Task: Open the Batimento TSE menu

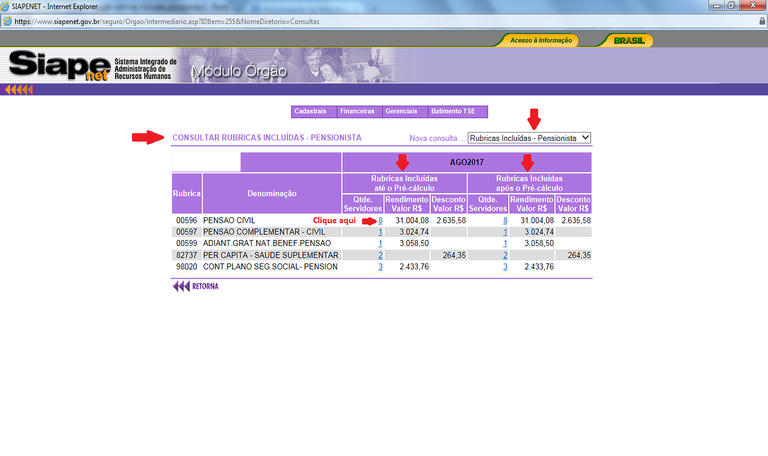Action: click(453, 111)
